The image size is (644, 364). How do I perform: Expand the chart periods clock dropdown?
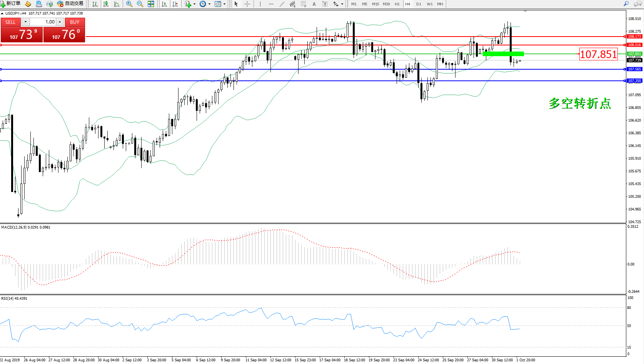(209, 4)
